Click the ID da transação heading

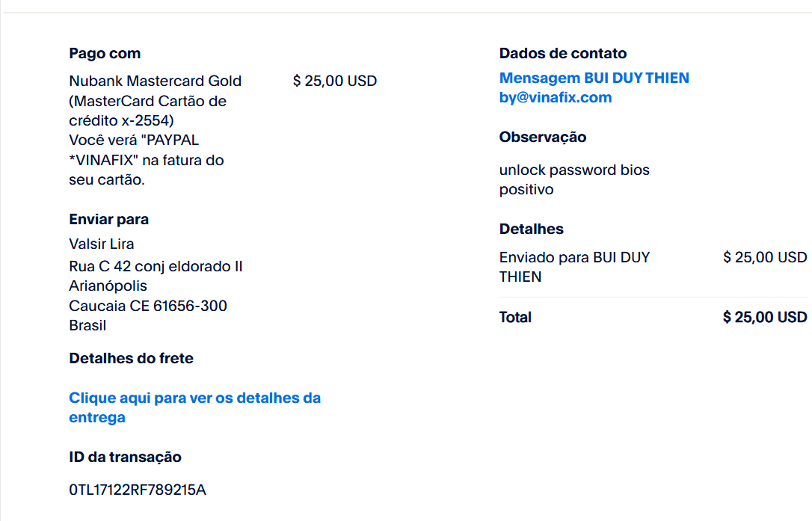126,457
